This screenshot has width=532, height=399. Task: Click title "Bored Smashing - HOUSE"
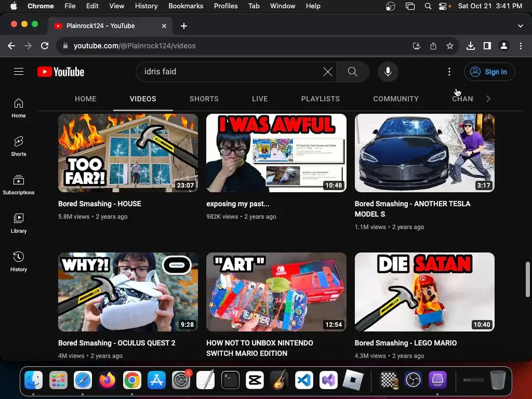pos(99,204)
